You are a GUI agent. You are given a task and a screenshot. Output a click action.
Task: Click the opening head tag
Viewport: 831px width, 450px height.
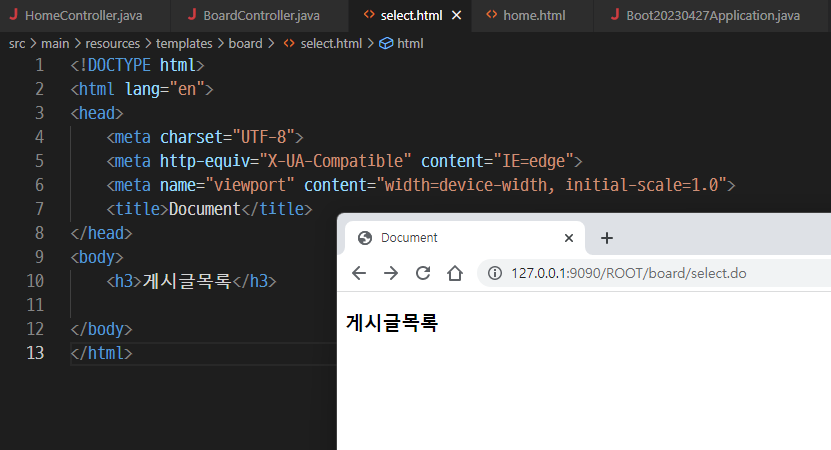(97, 113)
